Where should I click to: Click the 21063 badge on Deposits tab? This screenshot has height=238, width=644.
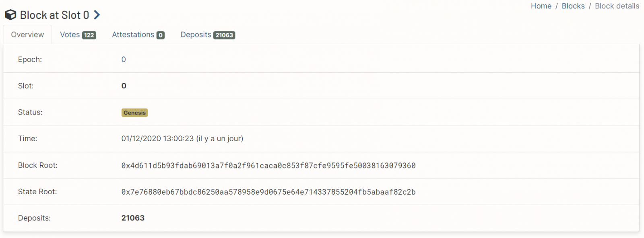click(224, 35)
